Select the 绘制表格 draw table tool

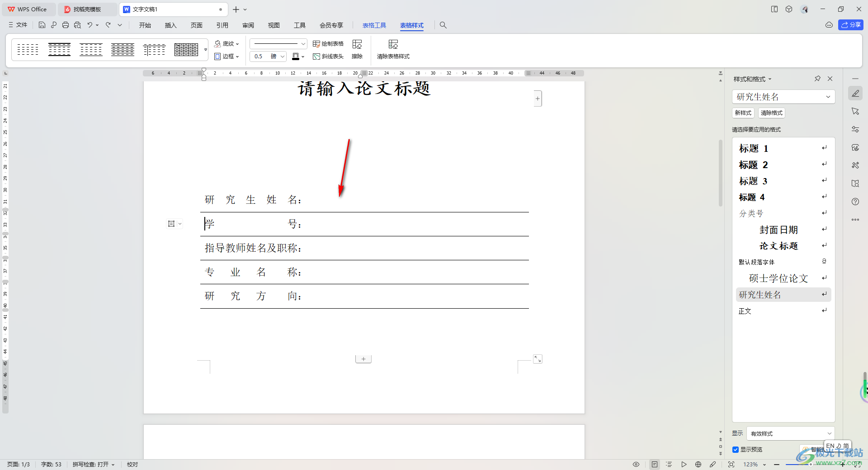tap(328, 44)
